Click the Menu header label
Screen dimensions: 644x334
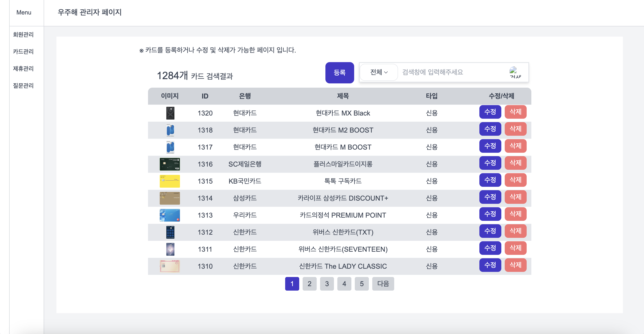tap(24, 12)
